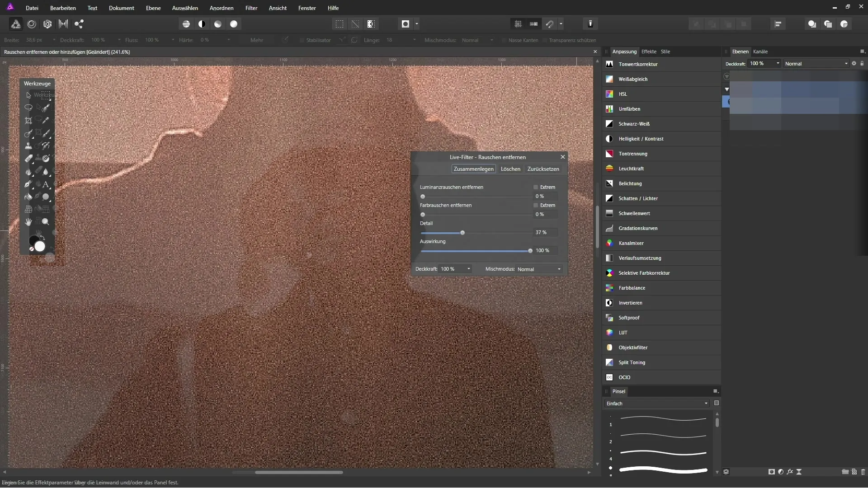Select the Erase Brush tool

coord(28,158)
